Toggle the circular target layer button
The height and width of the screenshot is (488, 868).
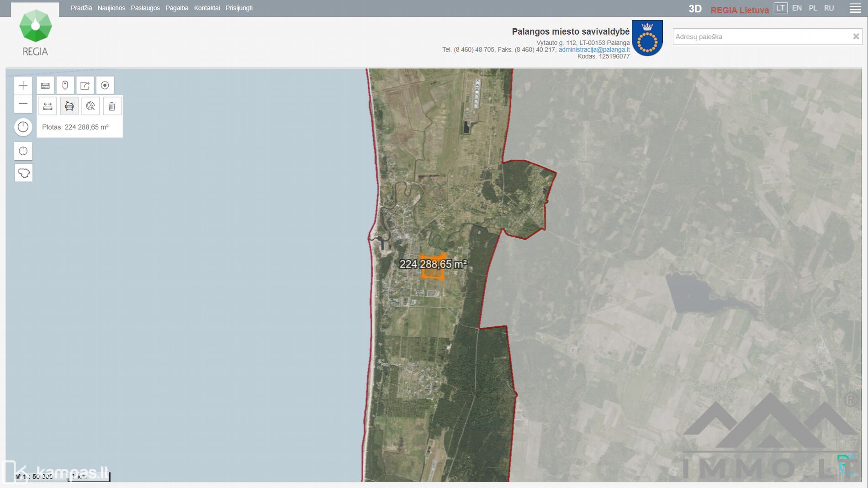[105, 85]
